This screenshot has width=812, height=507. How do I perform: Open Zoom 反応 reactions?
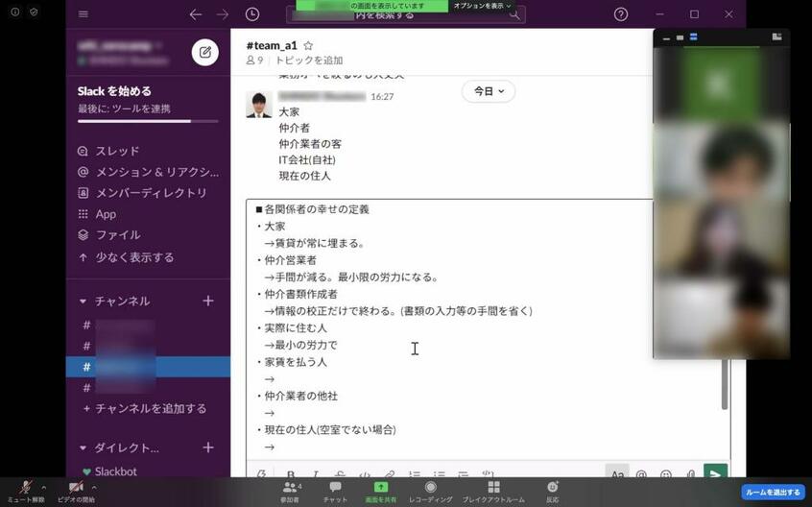pyautogui.click(x=553, y=492)
